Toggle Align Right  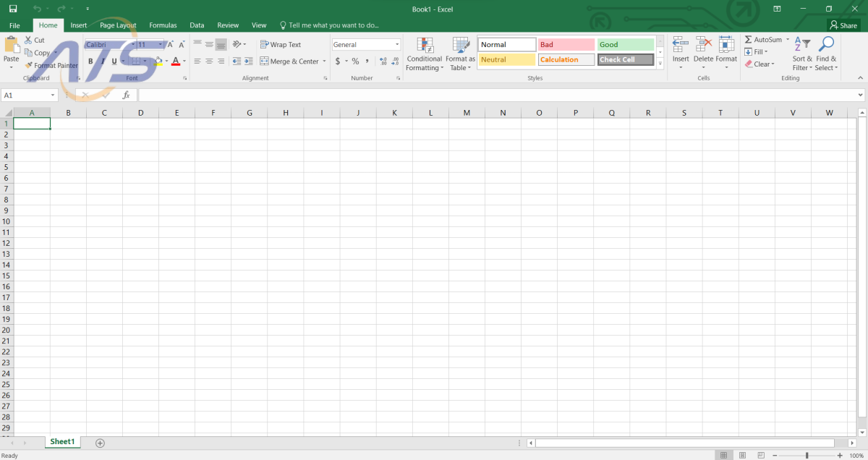pyautogui.click(x=221, y=61)
